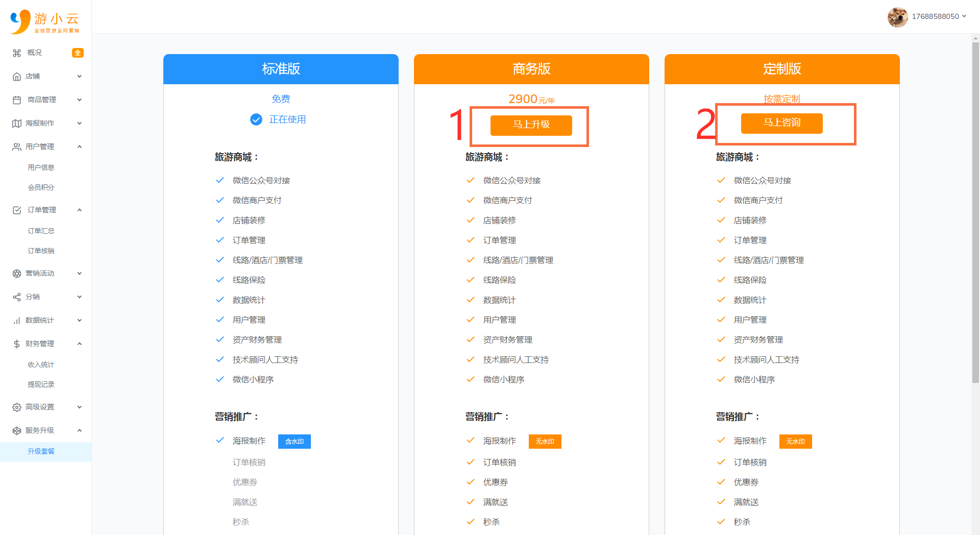Click the 订单管理 edit icon
This screenshot has width=980, height=535.
[x=17, y=210]
